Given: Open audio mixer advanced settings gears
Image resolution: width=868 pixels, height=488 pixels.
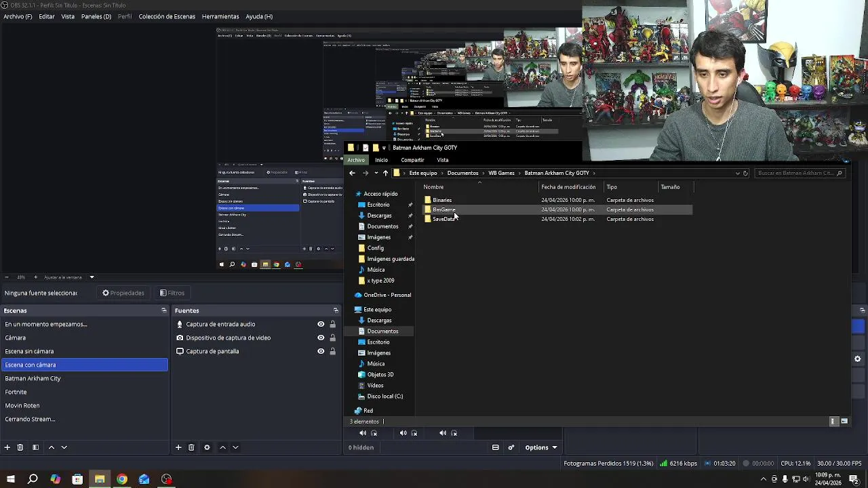Looking at the screenshot, I should [511, 447].
